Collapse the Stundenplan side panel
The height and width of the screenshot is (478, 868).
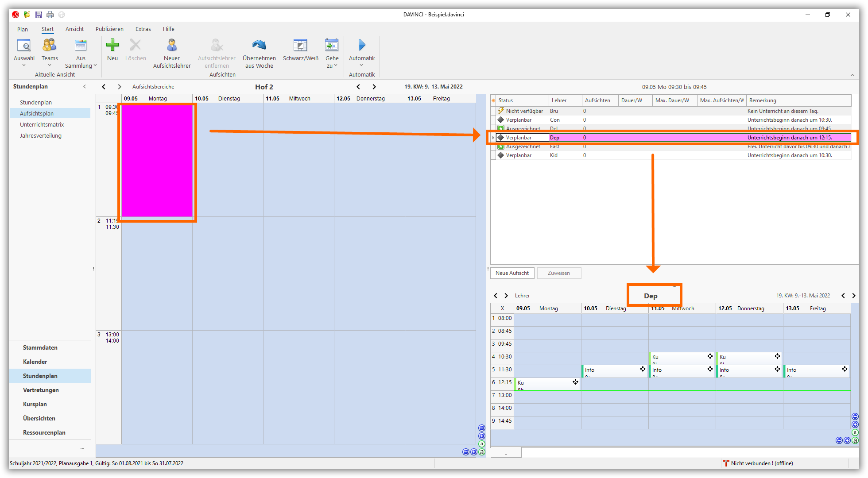pos(85,87)
